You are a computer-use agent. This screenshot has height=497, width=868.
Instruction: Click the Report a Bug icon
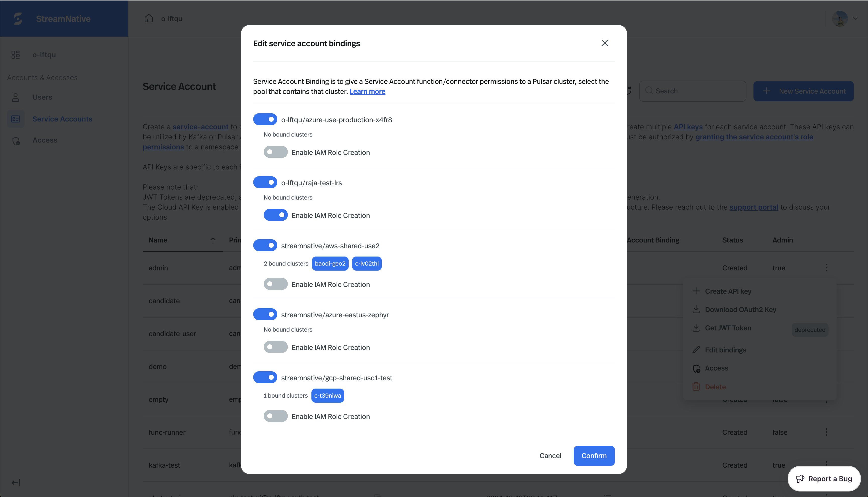pyautogui.click(x=801, y=479)
